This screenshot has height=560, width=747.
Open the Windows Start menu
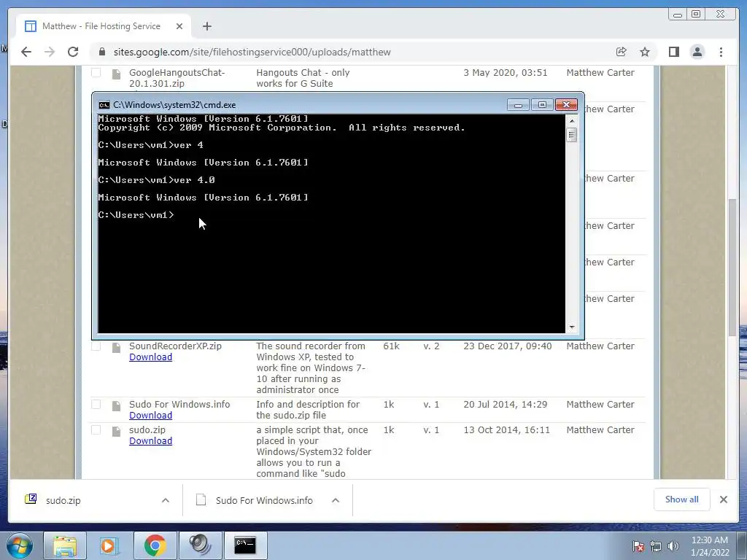pos(18,545)
